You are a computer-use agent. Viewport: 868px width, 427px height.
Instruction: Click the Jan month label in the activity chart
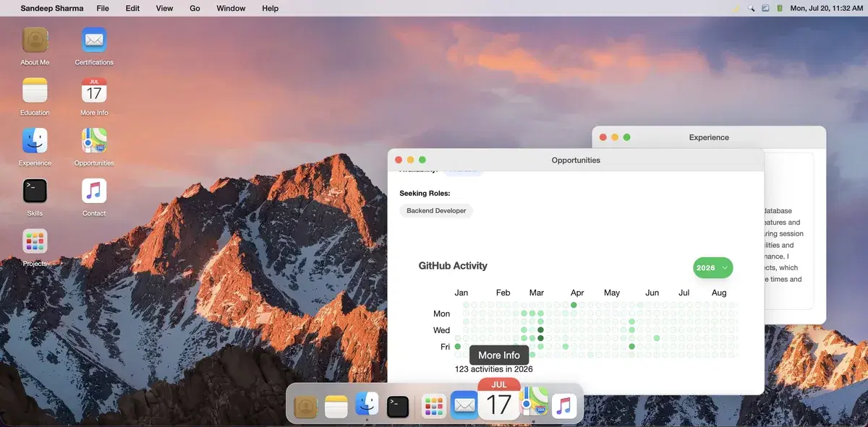coord(461,293)
